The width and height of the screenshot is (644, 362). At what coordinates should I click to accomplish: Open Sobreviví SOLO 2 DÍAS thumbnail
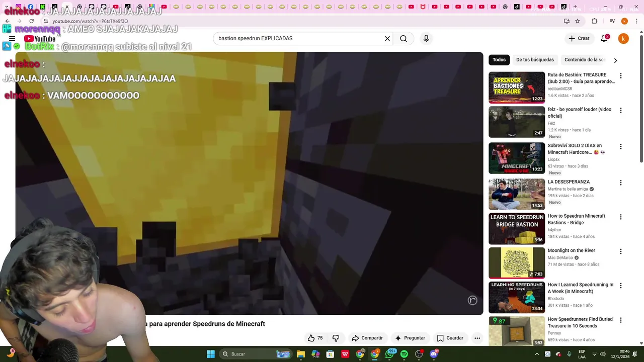coord(517,158)
